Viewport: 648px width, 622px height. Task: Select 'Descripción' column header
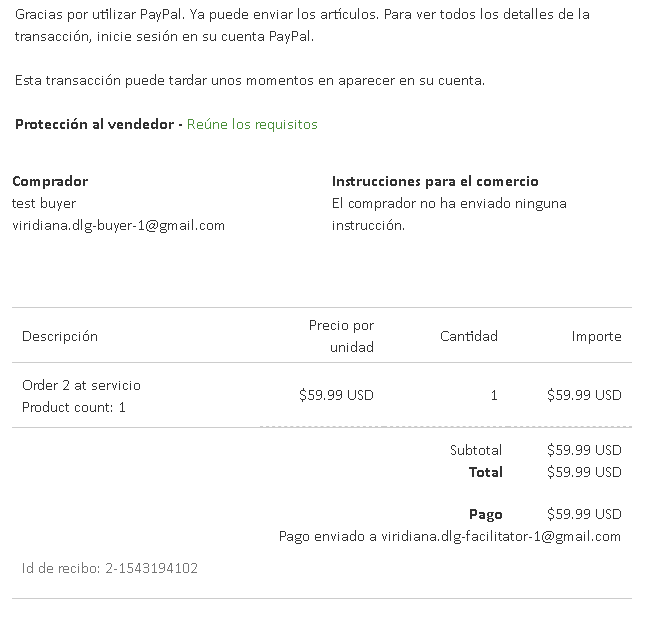coord(60,336)
